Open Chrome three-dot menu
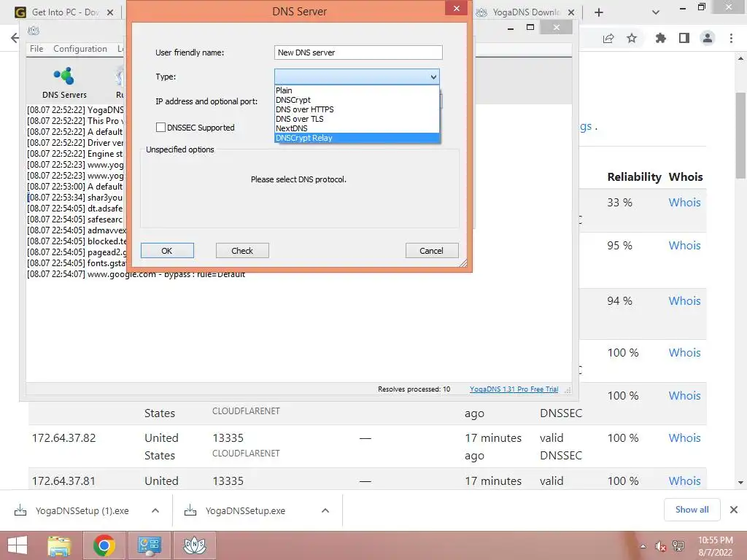 pyautogui.click(x=731, y=38)
